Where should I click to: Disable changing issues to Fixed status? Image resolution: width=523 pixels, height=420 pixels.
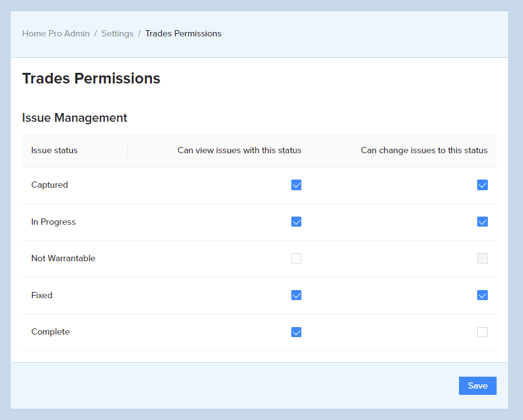[482, 295]
